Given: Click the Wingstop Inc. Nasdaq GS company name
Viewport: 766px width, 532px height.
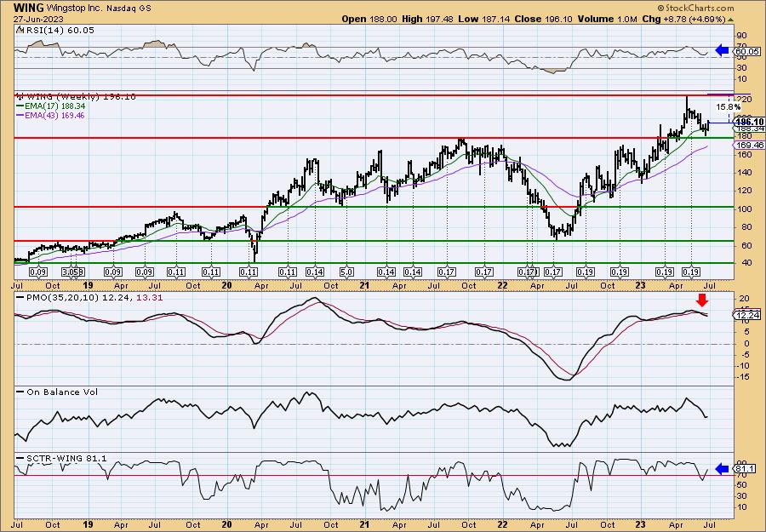Looking at the screenshot, I should 100,8.
